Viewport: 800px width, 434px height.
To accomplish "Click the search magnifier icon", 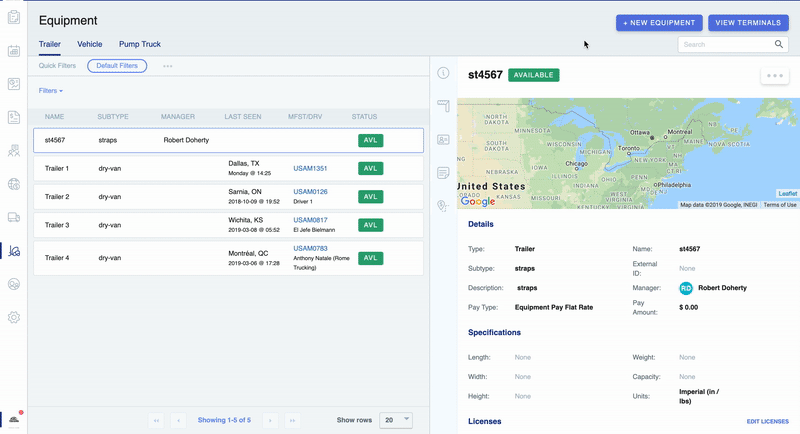I will point(779,45).
